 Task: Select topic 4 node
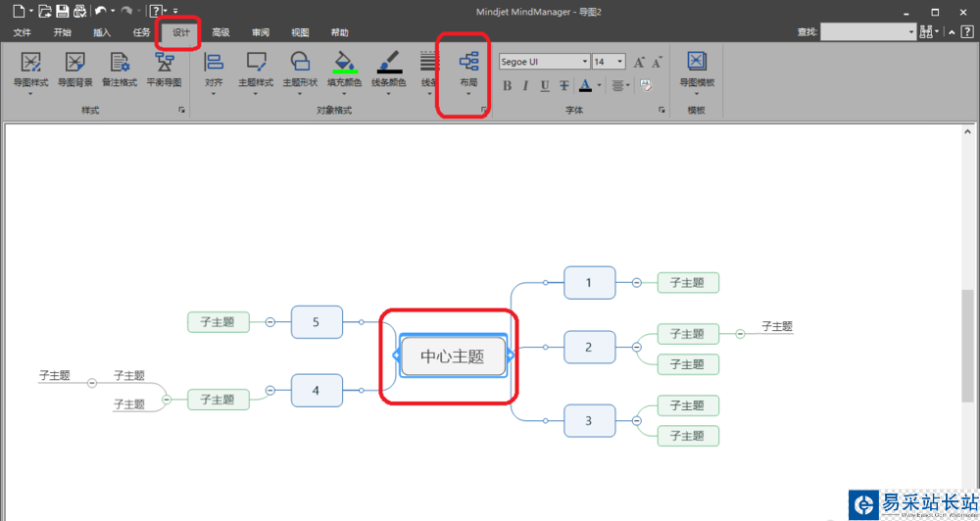pos(317,391)
